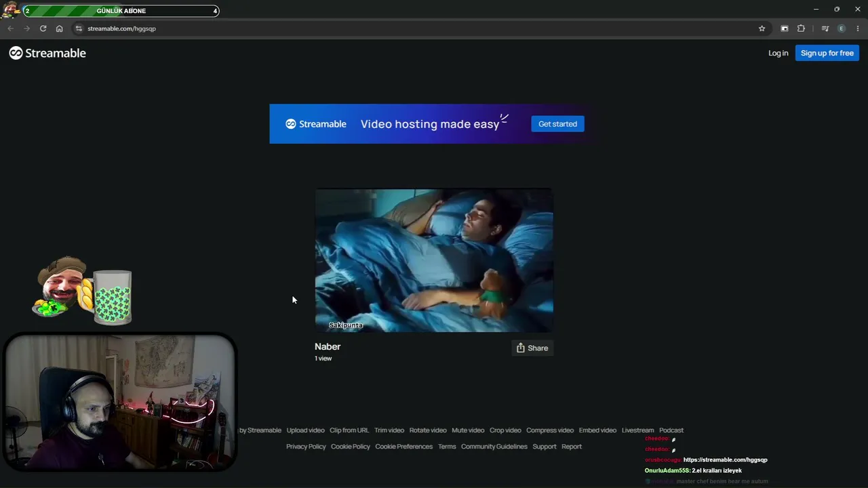Viewport: 868px width, 488px height.
Task: Open the Embed video footer link
Action: click(597, 430)
